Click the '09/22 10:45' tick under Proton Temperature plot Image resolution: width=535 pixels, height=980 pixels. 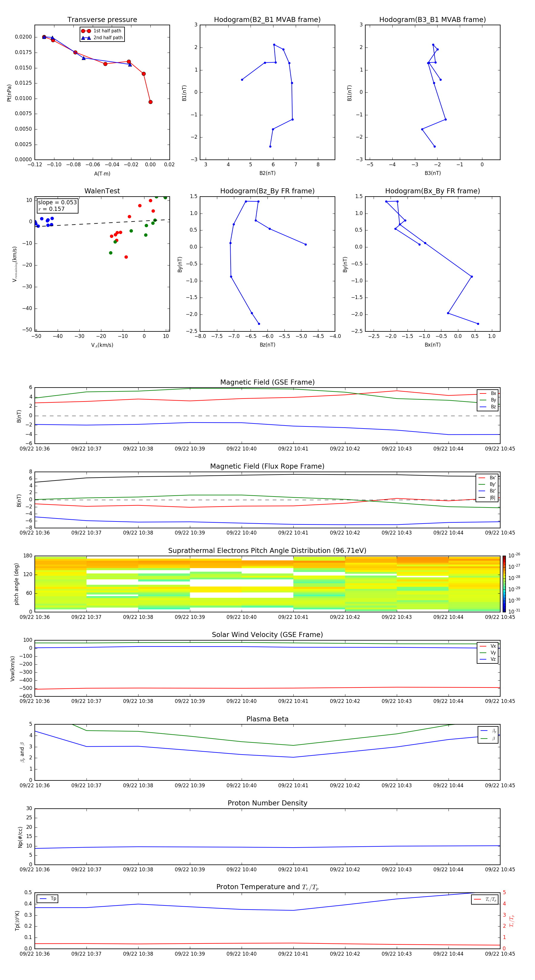(x=500, y=954)
